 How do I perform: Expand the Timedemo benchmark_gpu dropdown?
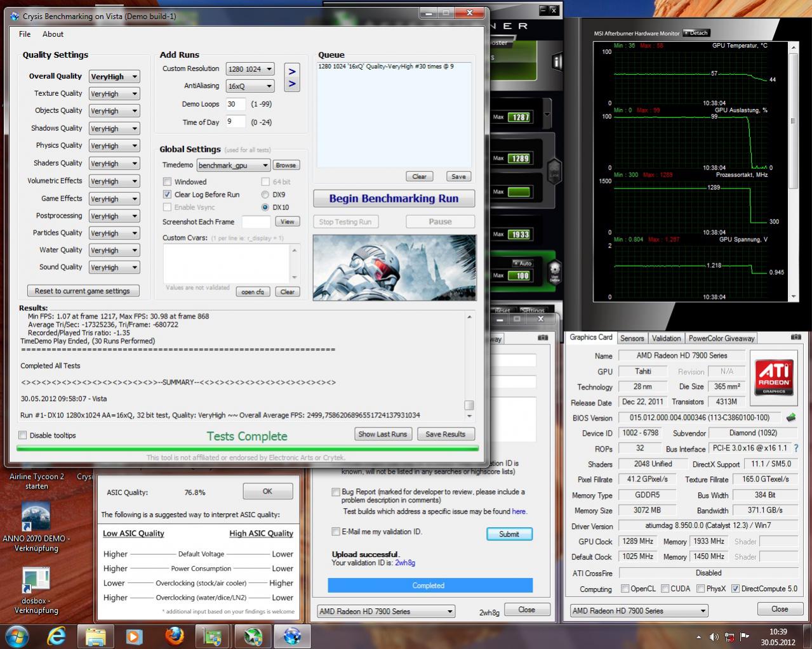point(234,165)
